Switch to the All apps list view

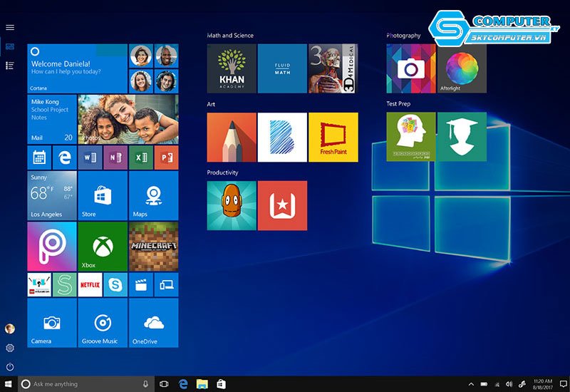pyautogui.click(x=10, y=66)
